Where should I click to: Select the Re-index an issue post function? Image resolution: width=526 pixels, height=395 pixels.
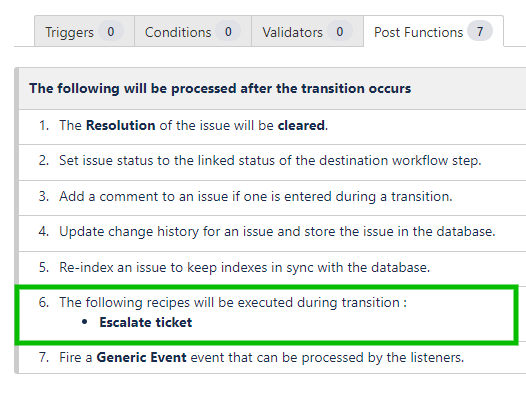coord(272,268)
